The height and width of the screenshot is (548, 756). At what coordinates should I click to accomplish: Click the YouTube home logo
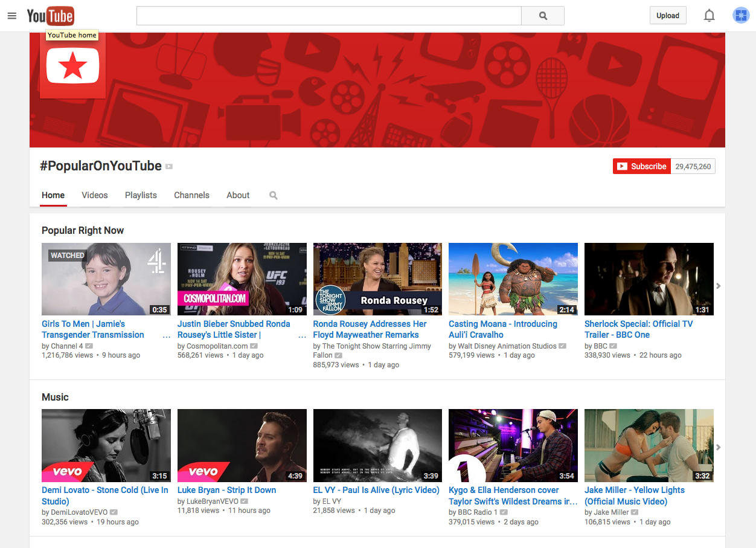pyautogui.click(x=50, y=16)
